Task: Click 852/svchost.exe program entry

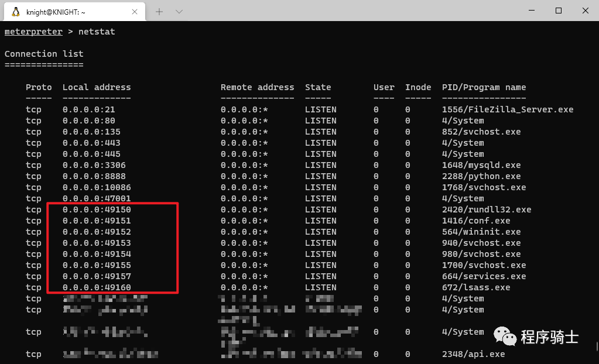Action: pos(481,132)
